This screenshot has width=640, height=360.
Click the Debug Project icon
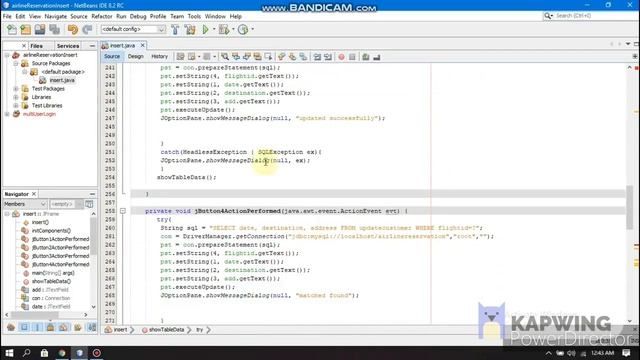(224, 29)
